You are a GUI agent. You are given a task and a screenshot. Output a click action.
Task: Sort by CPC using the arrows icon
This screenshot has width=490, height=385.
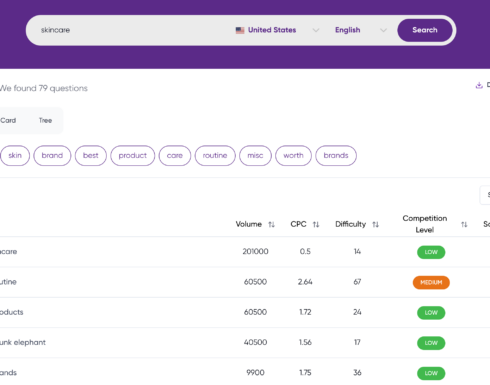coord(316,224)
